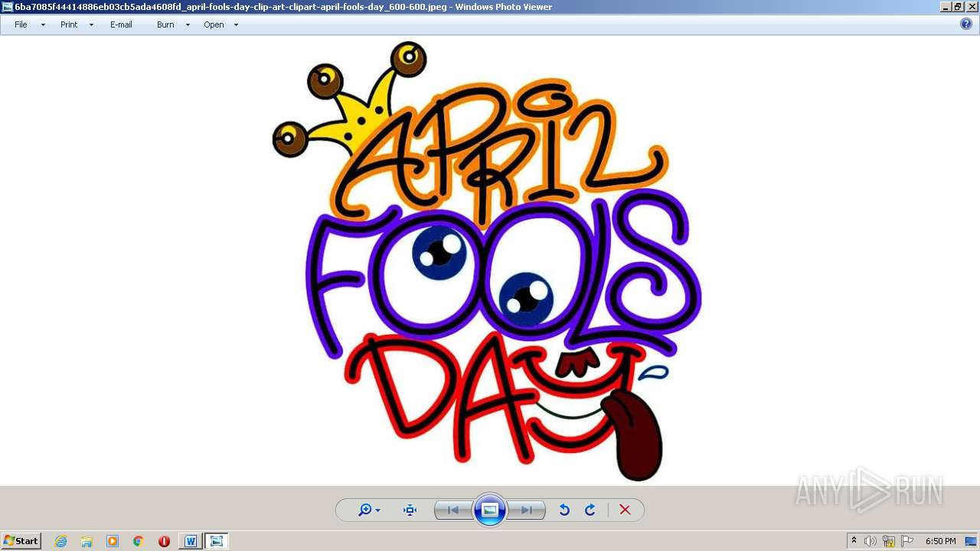Open Photo Viewer help icon
Screen dimensions: 980x551
tap(966, 24)
